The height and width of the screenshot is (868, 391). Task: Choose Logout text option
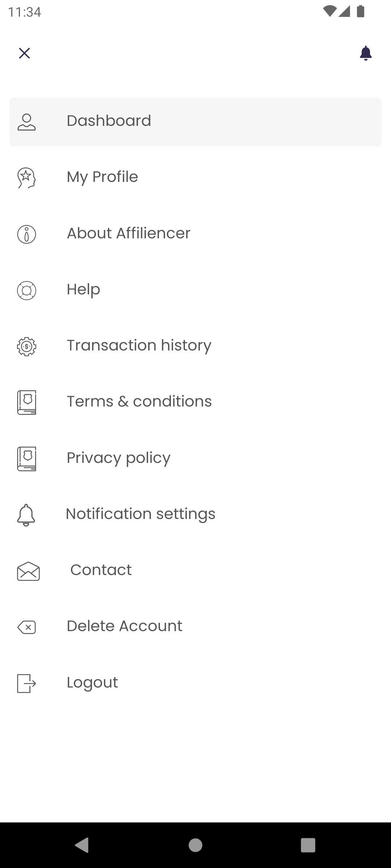point(92,683)
